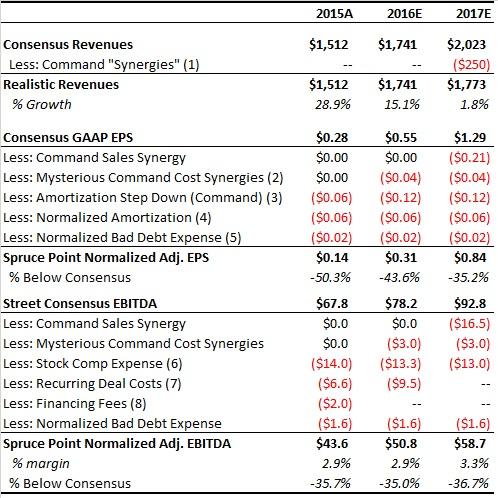Click the 28.9% growth cell

333,104
